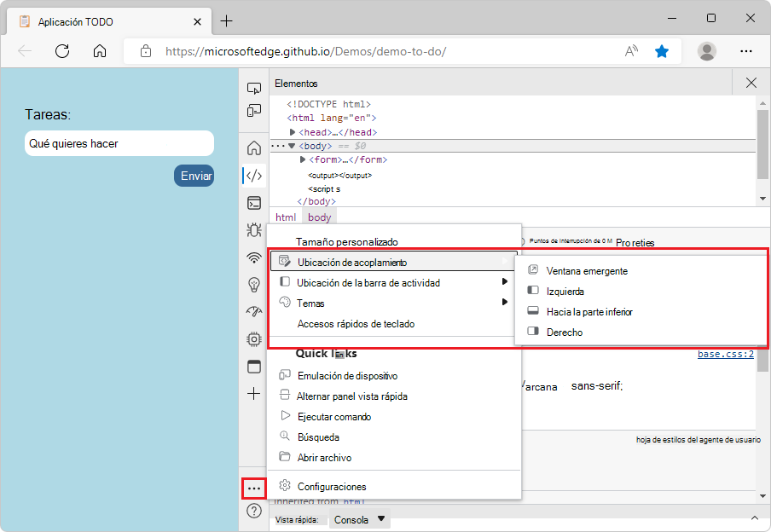Refresh the page
The height and width of the screenshot is (532, 771).
coord(62,50)
